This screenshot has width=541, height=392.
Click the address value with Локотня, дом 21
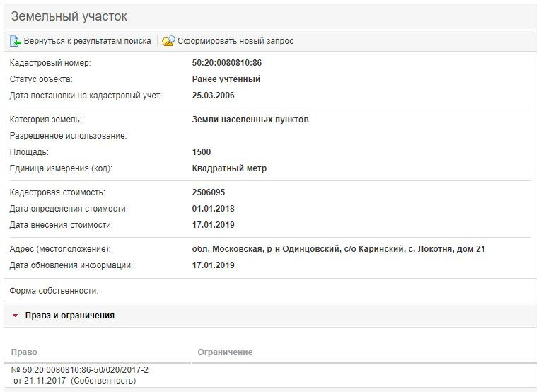click(338, 249)
